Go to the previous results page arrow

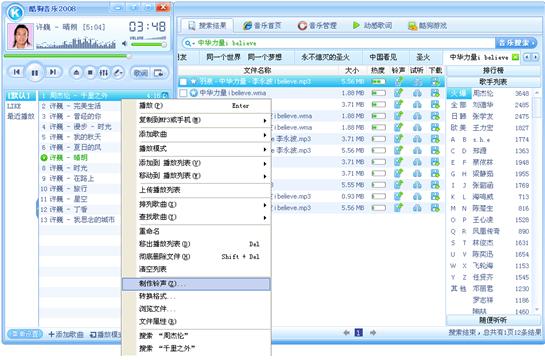pos(346,333)
